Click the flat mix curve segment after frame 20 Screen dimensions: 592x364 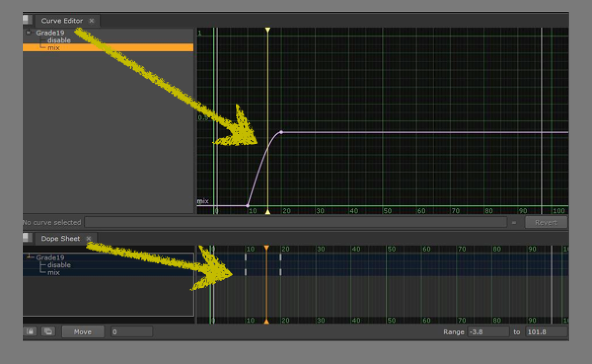pyautogui.click(x=424, y=132)
